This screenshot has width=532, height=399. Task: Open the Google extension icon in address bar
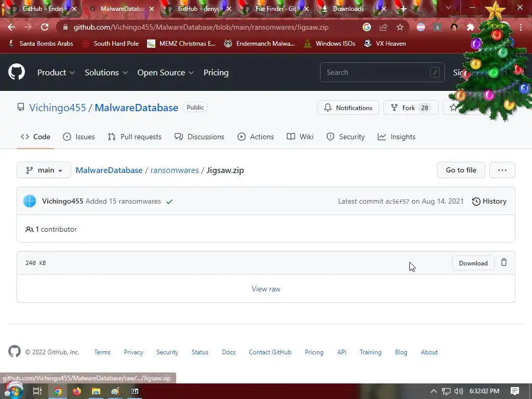[366, 27]
